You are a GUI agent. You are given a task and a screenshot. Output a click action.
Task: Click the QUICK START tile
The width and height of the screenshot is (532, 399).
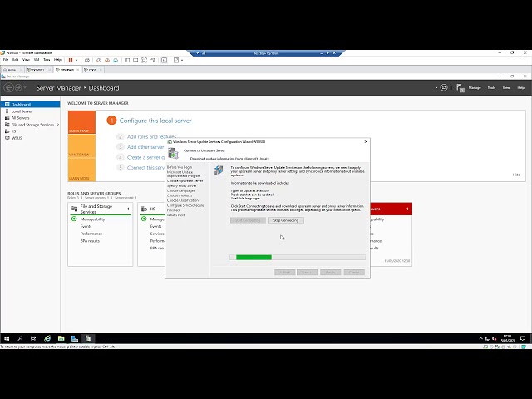click(x=81, y=122)
